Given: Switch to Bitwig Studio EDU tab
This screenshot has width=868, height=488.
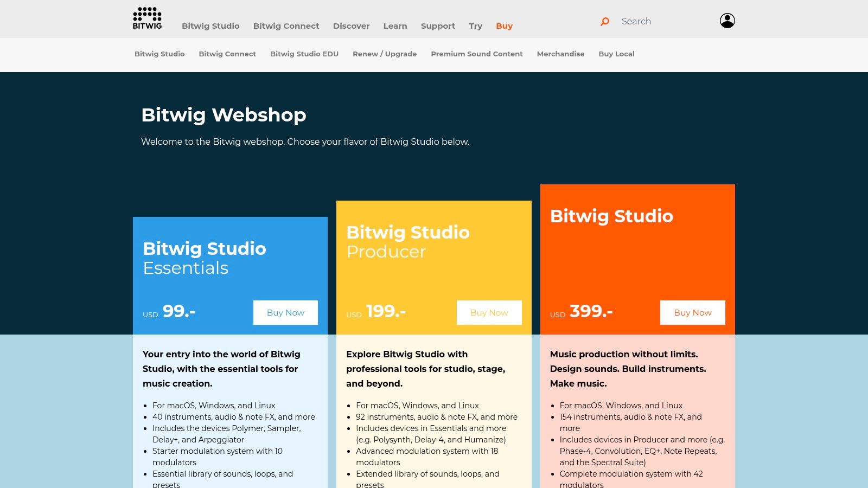Looking at the screenshot, I should [304, 54].
